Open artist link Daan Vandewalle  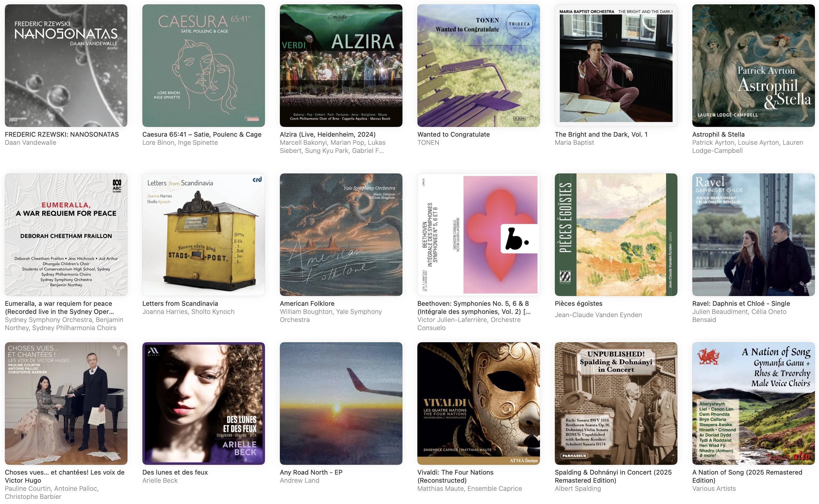point(30,143)
